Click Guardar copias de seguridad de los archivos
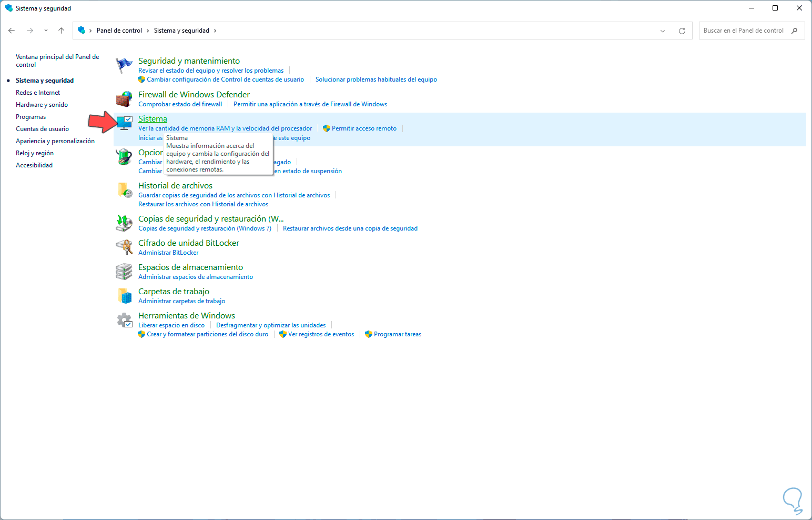Screen dimensions: 812x520 pos(234,195)
